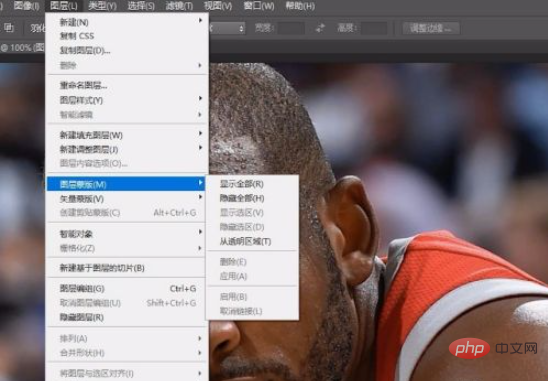Click the swap width and height icon
Image resolution: width=548 pixels, height=381 pixels.
(320, 28)
